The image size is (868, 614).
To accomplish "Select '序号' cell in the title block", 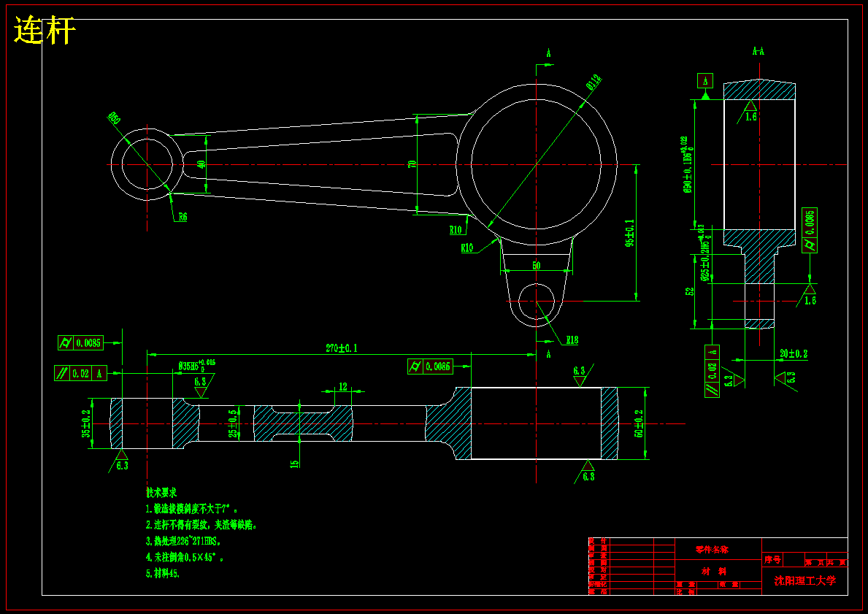I will pos(772,560).
